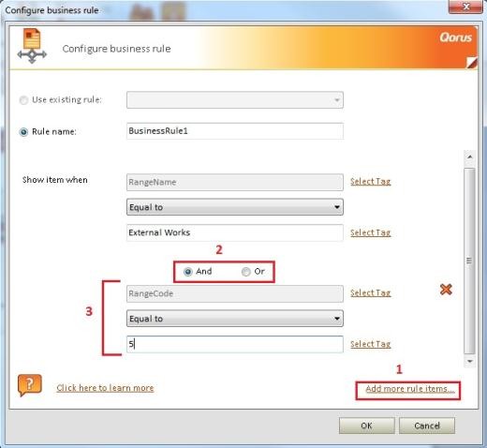Viewport: 487px width, 448px height.
Task: Click Add more rule items link
Action: (x=410, y=389)
